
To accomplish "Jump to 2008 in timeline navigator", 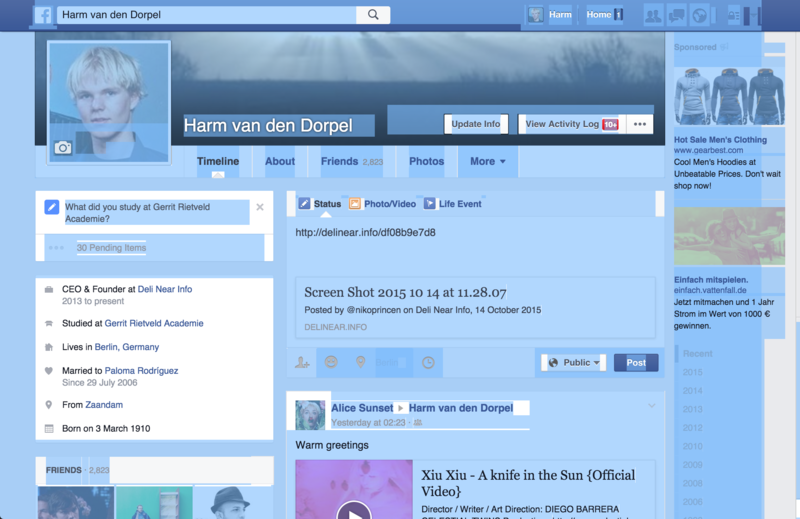I will pos(693,483).
